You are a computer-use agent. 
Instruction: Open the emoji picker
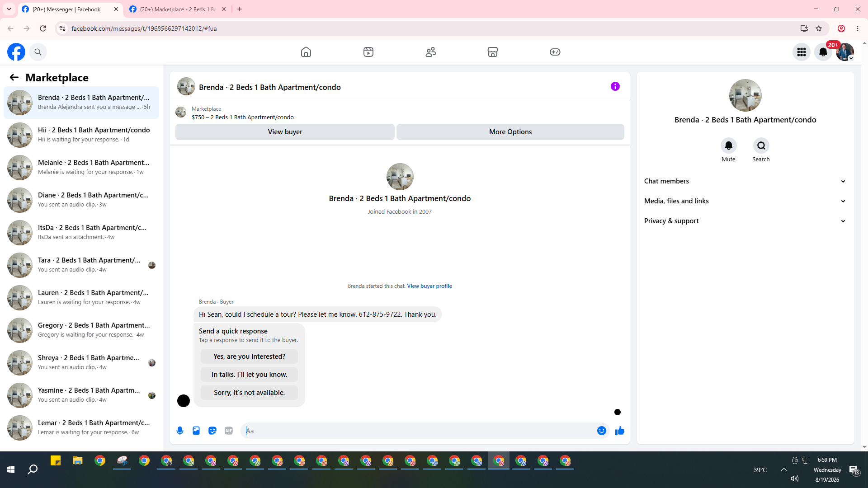[602, 431]
